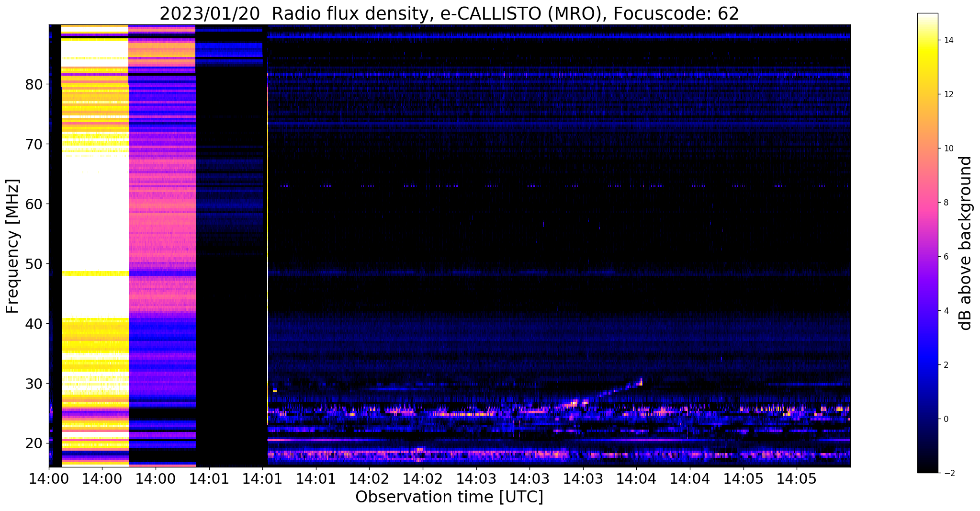Click the 60 tick on frequency axis
Screen dimensions: 980x511
pos(34,204)
